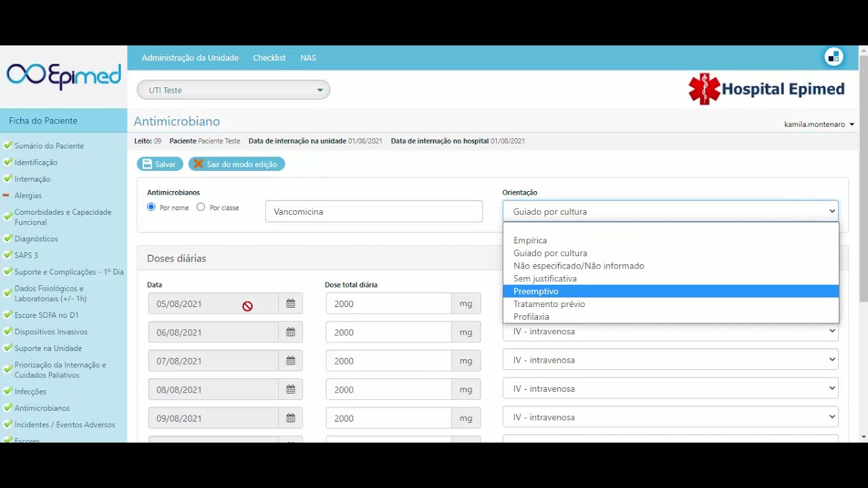Open the UTI Teste unit dropdown

coord(233,90)
